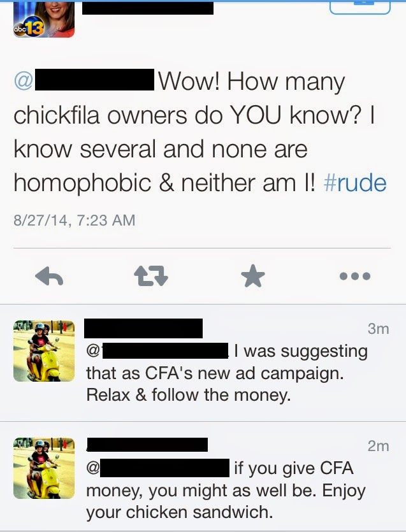Tap the follow button outline at top right
The height and width of the screenshot is (532, 406).
tap(360, 8)
